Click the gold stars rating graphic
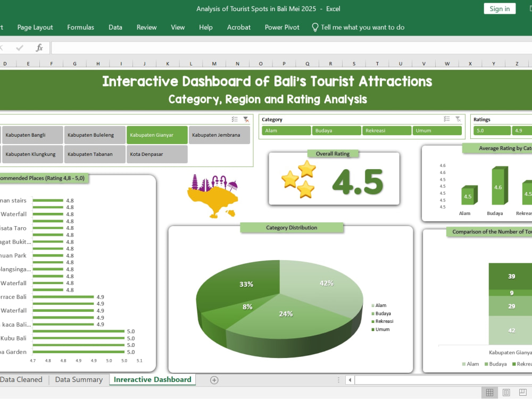This screenshot has height=399, width=532. 299,179
